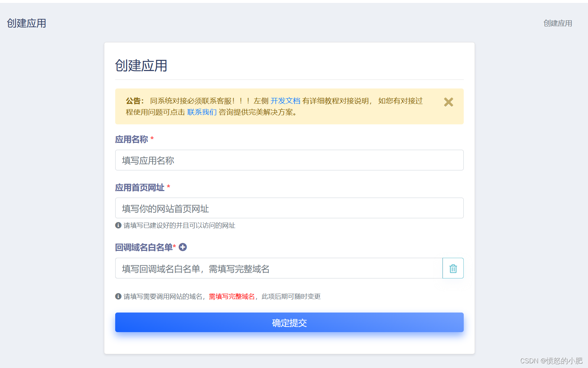The height and width of the screenshot is (368, 588).
Task: Click the 创建应用 heading inside the card
Action: tap(141, 66)
